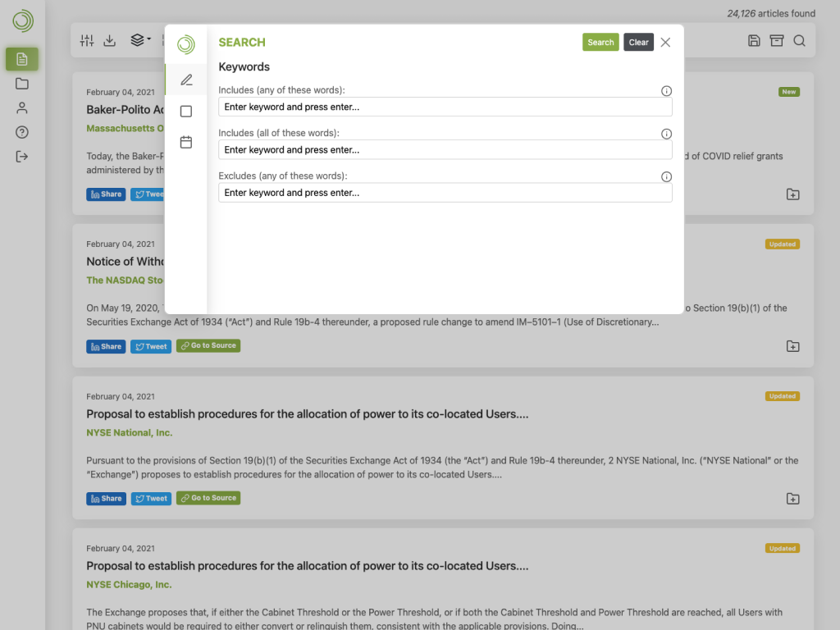Open the folders section in sidebar
840x630 pixels.
coord(22,84)
